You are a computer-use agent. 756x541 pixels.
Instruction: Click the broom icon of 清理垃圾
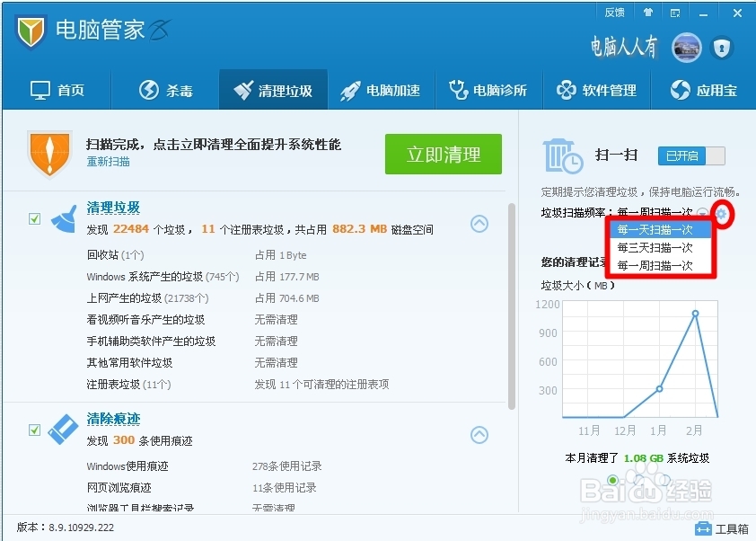pos(64,219)
